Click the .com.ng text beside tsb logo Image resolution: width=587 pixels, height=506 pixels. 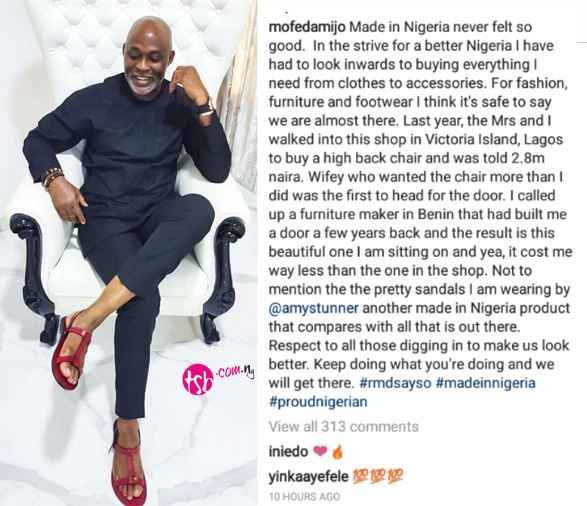coord(235,372)
